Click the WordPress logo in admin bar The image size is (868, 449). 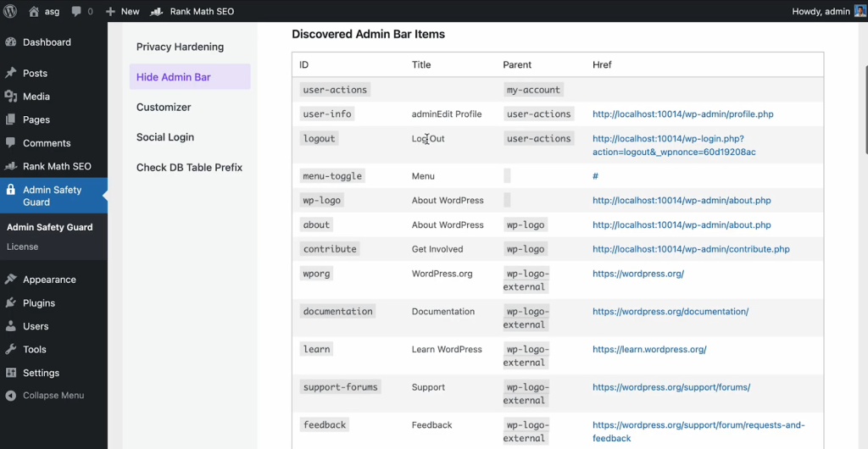[x=11, y=11]
